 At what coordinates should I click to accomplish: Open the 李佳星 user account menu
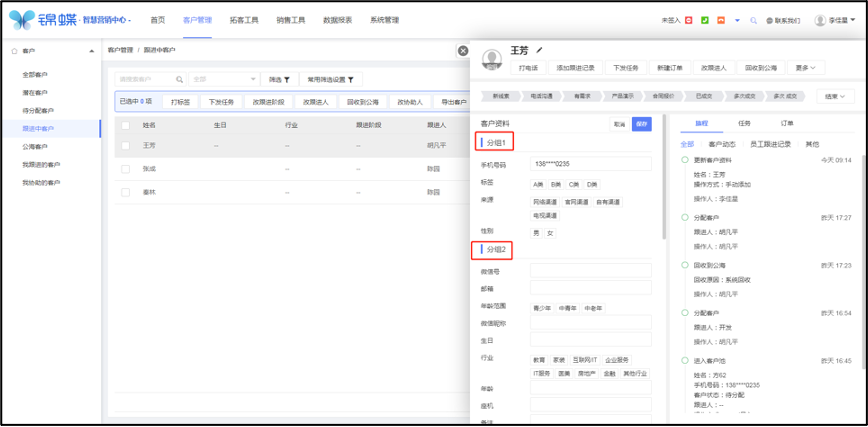835,20
